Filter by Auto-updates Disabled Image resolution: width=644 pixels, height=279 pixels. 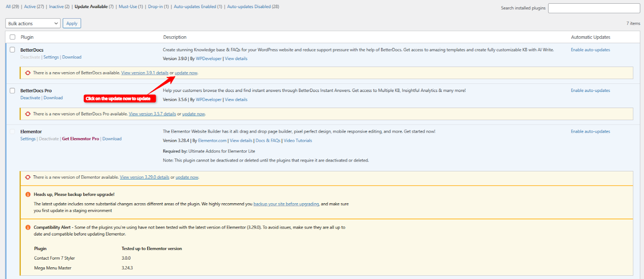click(253, 6)
